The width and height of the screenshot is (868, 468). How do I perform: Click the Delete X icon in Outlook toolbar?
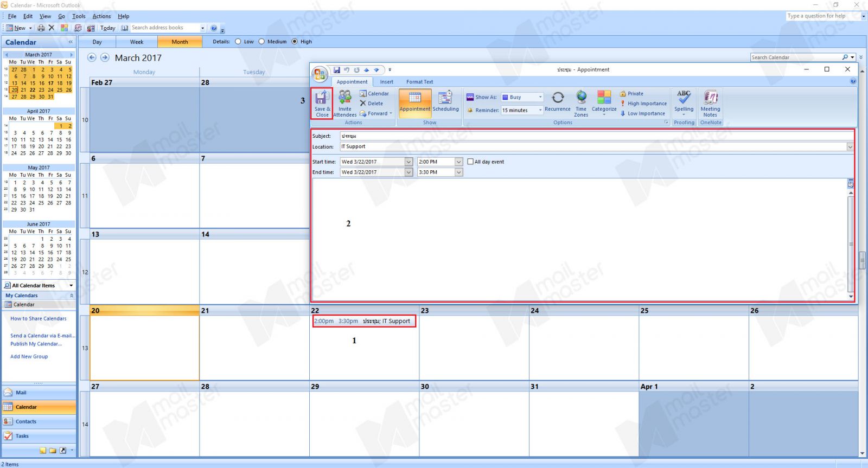52,28
